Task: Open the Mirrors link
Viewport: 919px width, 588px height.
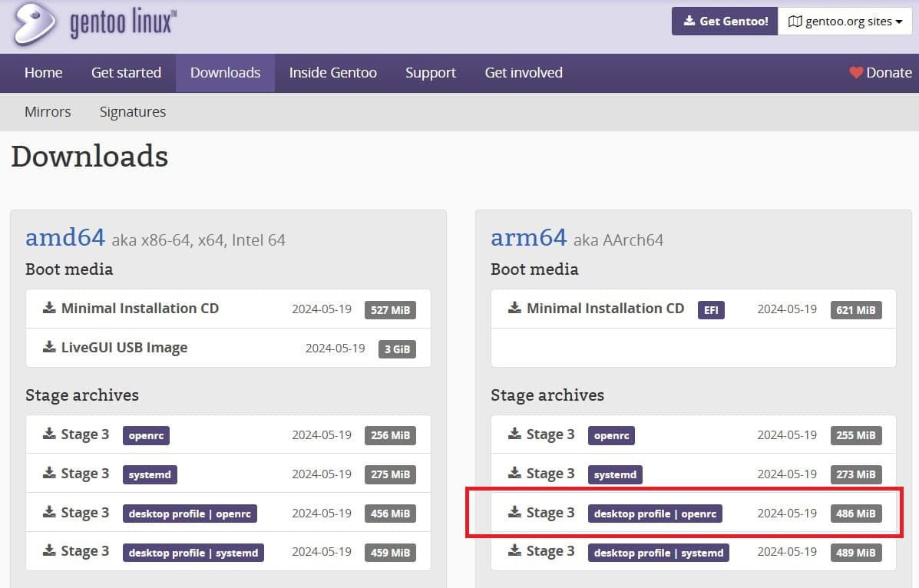Action: [48, 111]
